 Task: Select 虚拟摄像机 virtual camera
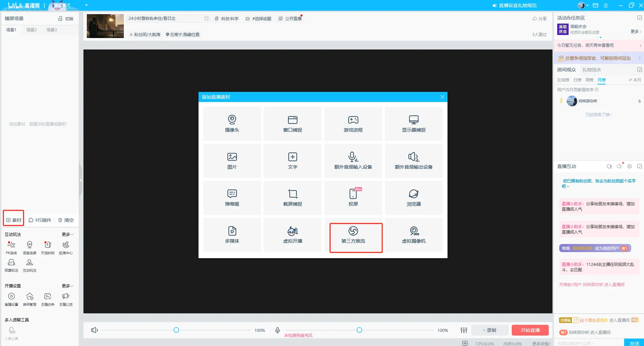point(414,235)
